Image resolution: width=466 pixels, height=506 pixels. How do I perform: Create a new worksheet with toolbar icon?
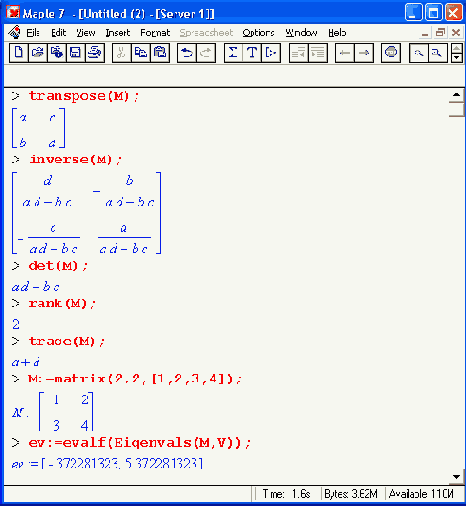[x=19, y=53]
